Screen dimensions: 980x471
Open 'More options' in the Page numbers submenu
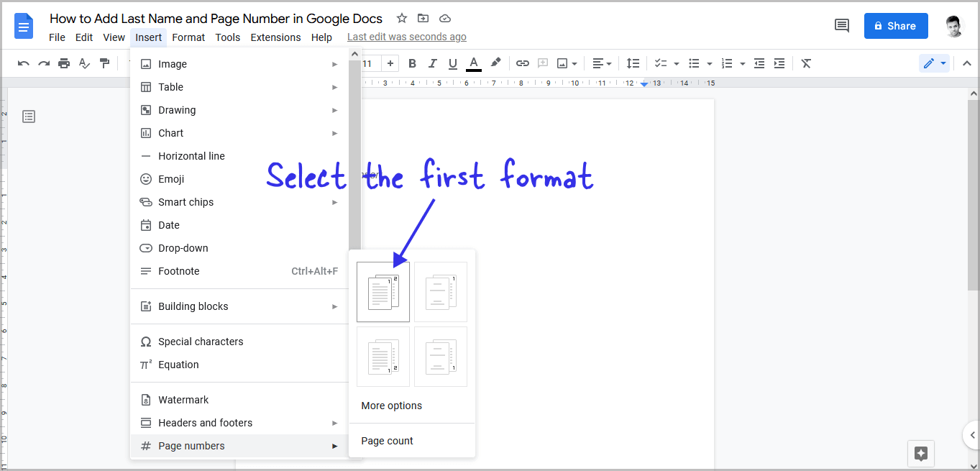pos(391,405)
